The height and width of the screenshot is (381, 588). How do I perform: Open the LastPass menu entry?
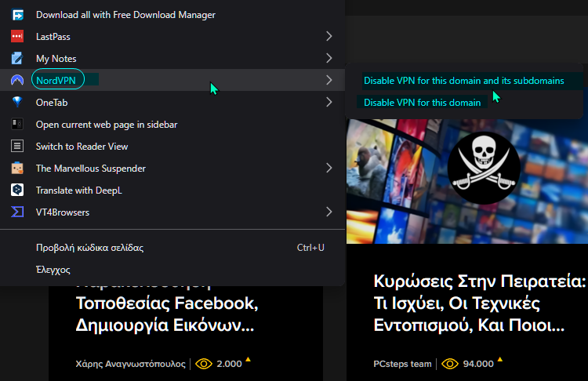(172, 36)
